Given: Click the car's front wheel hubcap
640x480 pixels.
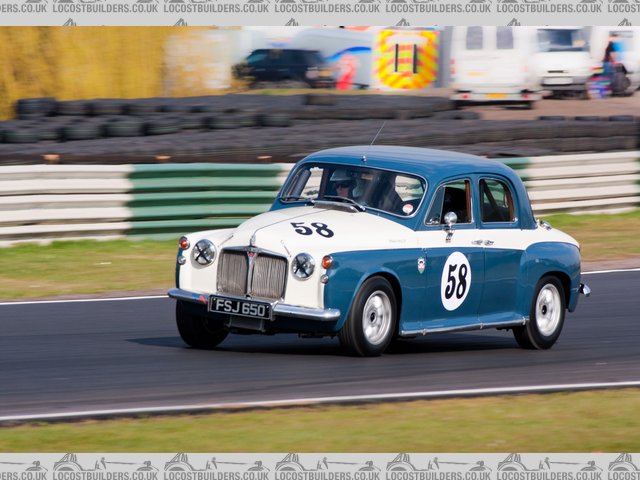Looking at the screenshot, I should (x=376, y=317).
